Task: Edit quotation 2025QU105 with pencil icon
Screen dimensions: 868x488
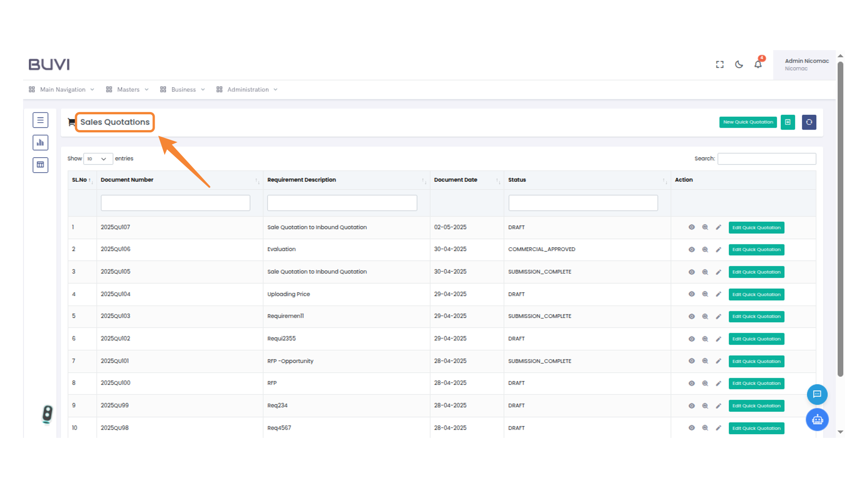Action: (718, 272)
